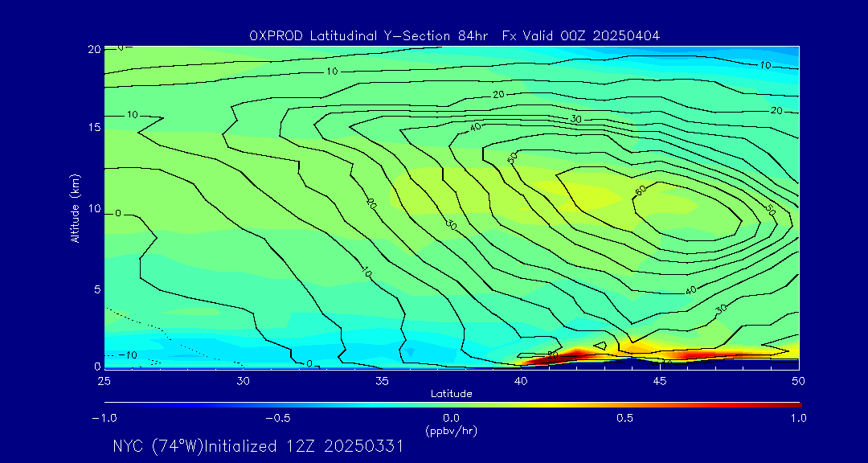
Task: Click colorbar label '-0.5'
Action: [277, 418]
